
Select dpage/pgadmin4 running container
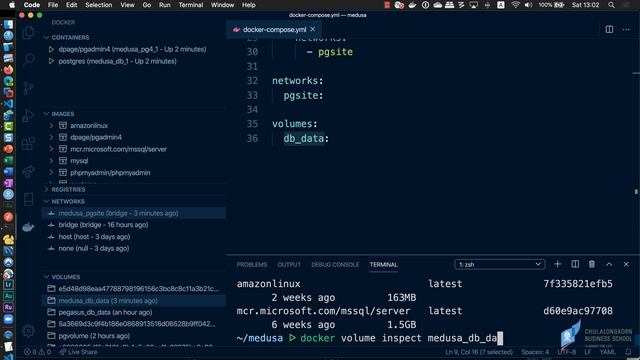(133, 49)
